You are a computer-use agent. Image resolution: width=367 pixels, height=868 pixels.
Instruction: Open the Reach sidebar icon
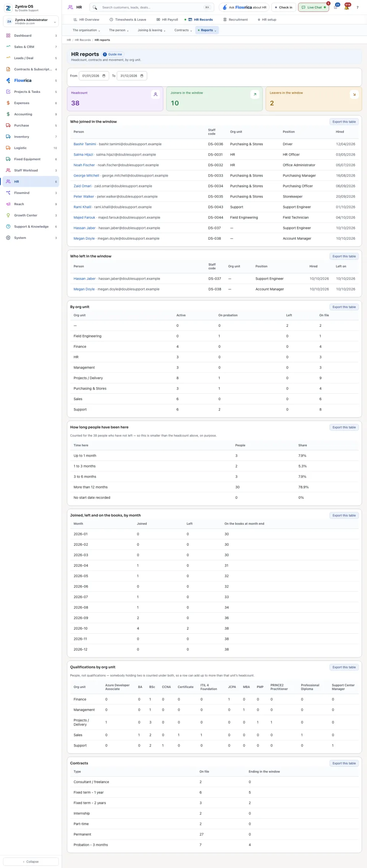point(8,204)
